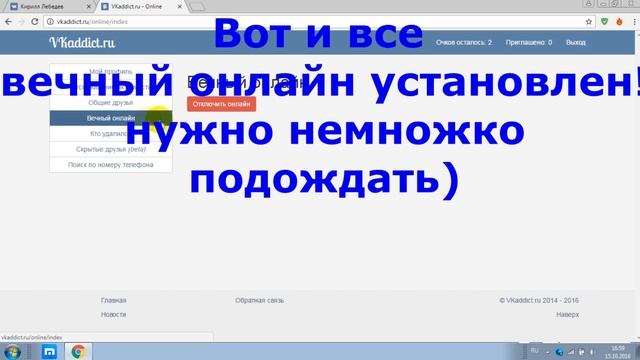Close the VKaddict.ru - Online tab
640x360 pixels.
tap(180, 7)
